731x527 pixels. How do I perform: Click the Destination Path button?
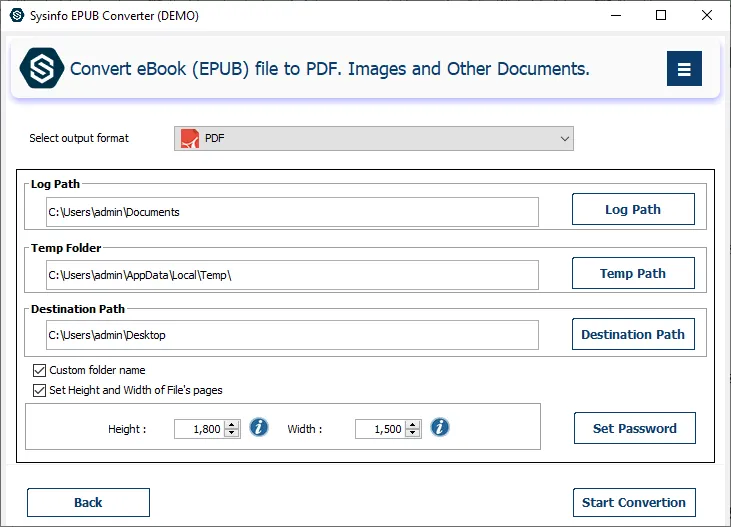point(633,335)
